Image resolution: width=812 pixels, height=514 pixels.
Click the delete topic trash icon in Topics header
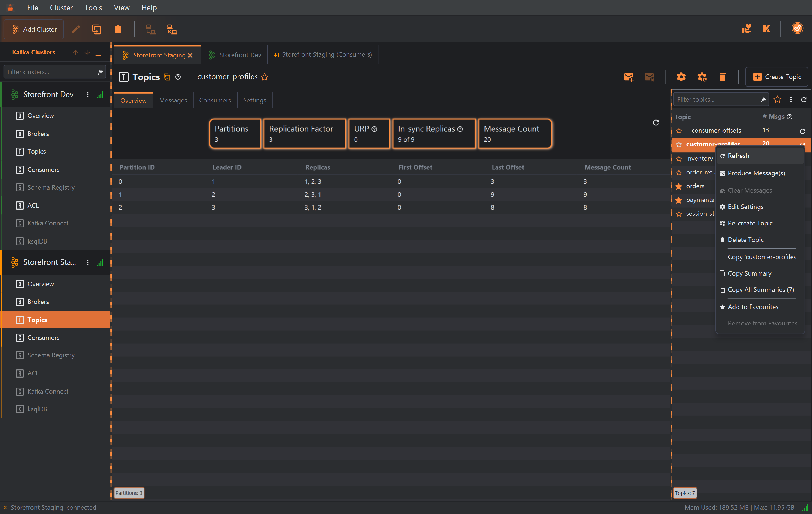pos(722,77)
